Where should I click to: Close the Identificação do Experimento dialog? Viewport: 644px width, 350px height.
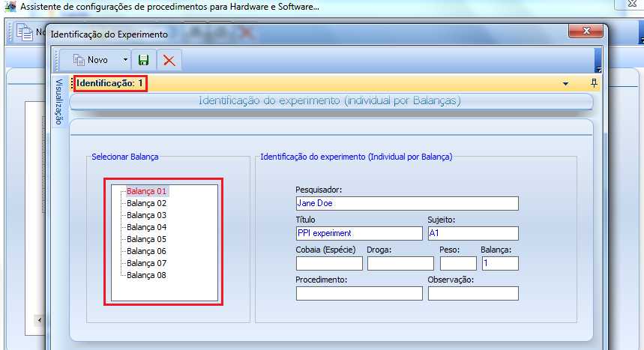tap(586, 31)
